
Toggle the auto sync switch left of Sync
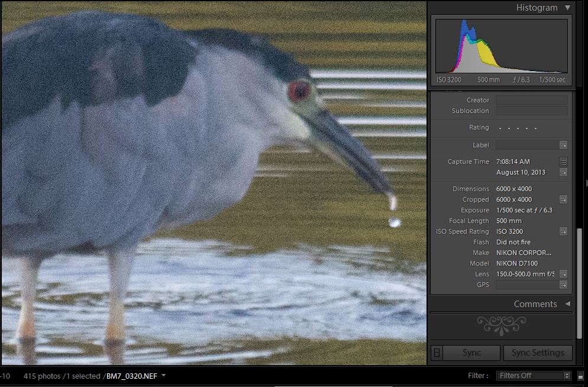(437, 353)
